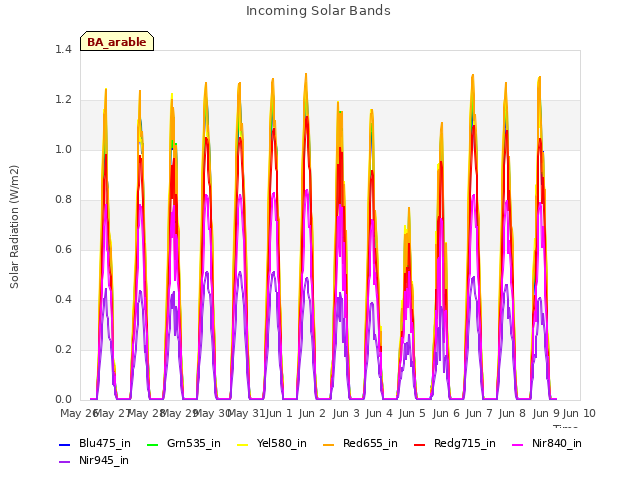Click the Jun 4 x-axis date label
Image resolution: width=640 pixels, height=480 pixels.
coord(379,413)
